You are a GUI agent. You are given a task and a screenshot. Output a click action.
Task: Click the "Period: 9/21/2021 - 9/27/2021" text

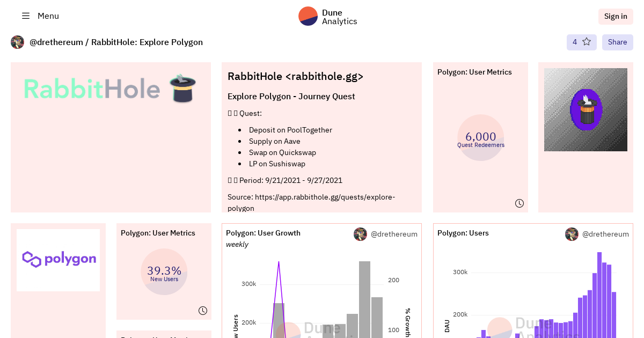click(291, 180)
